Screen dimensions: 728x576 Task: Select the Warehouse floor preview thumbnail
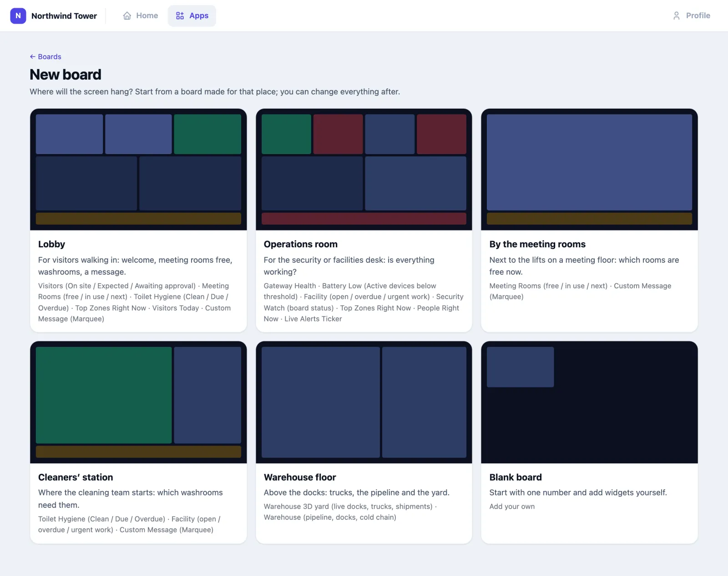(364, 402)
